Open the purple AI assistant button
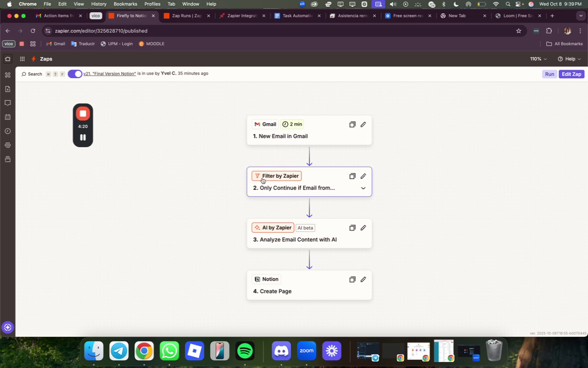Screen dimensions: 588x368 [x=8, y=328]
